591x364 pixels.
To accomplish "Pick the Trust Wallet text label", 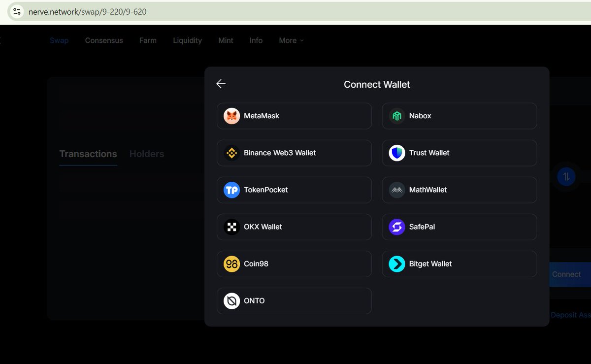I will tap(429, 153).
